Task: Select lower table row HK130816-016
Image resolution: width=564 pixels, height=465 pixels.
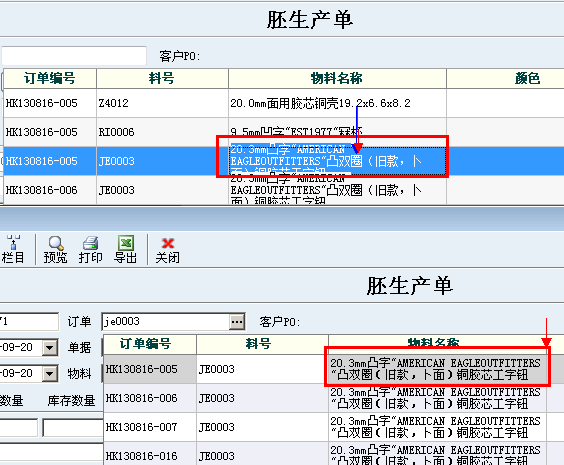Action: click(334, 454)
